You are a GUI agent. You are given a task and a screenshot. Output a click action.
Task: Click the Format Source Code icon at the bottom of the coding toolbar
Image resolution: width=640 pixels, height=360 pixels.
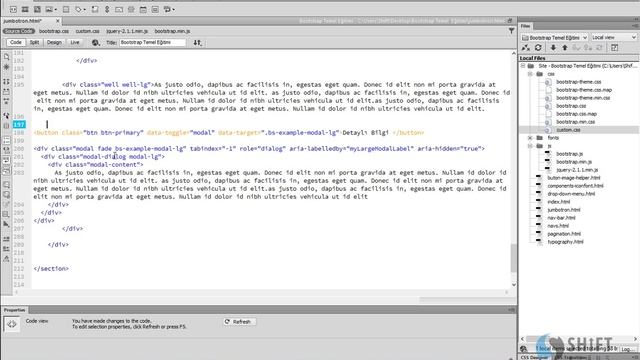6,259
